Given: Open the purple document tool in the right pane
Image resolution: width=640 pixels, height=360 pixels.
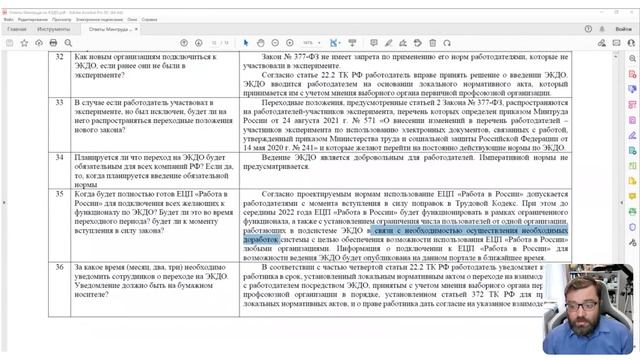Looking at the screenshot, I should (x=632, y=120).
